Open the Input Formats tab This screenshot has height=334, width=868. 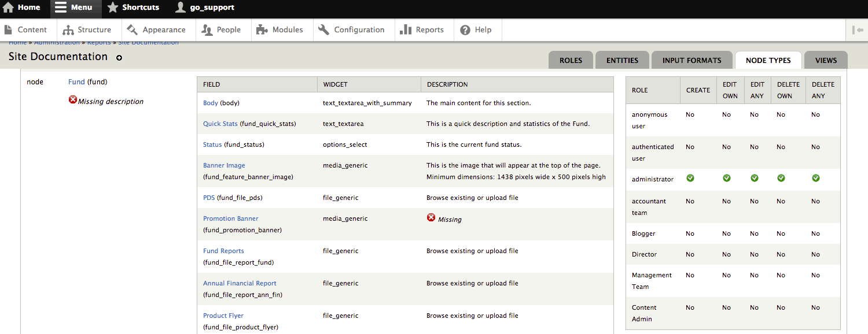pyautogui.click(x=692, y=60)
